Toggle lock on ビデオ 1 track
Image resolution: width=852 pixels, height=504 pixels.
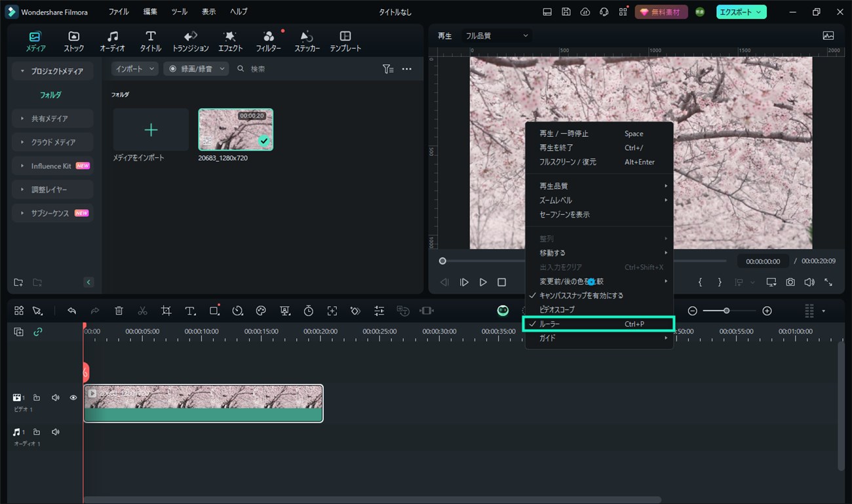(x=37, y=398)
